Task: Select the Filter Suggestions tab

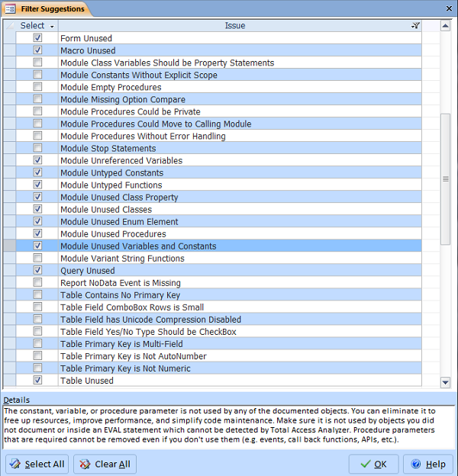Action: pos(46,9)
